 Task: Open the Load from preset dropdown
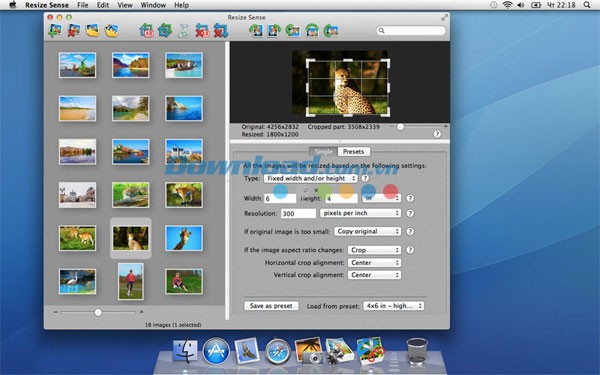click(393, 306)
